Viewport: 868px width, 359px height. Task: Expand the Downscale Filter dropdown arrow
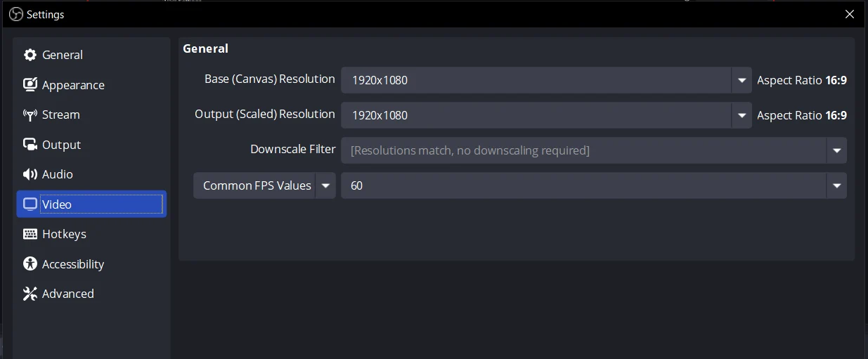(x=836, y=150)
